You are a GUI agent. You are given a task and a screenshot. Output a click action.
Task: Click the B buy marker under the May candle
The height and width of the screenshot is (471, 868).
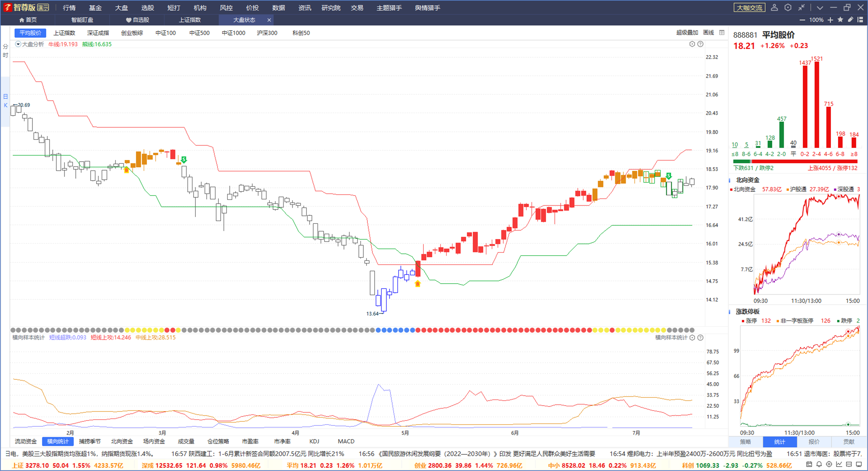click(x=418, y=284)
